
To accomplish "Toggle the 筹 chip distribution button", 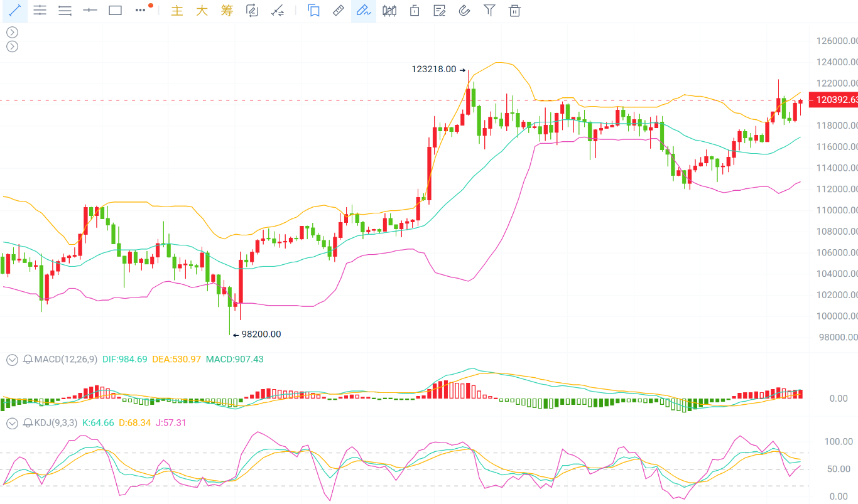I will tap(227, 11).
